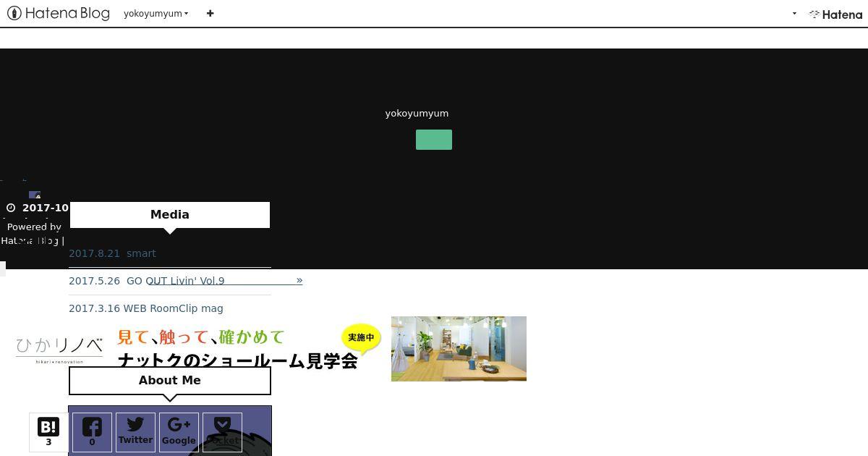Viewport: 868px width, 456px height.
Task: Share on Twitter
Action: pos(135,432)
